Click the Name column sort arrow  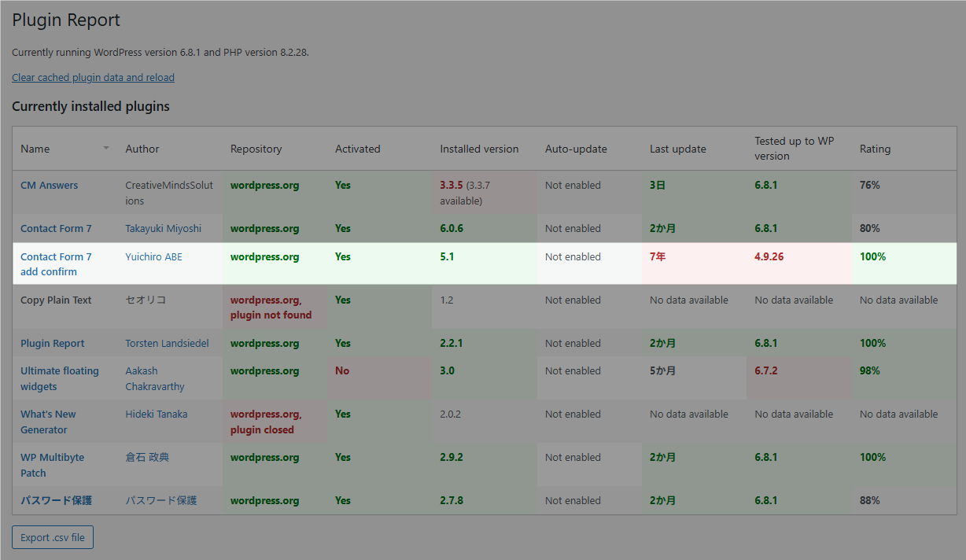pyautogui.click(x=106, y=149)
